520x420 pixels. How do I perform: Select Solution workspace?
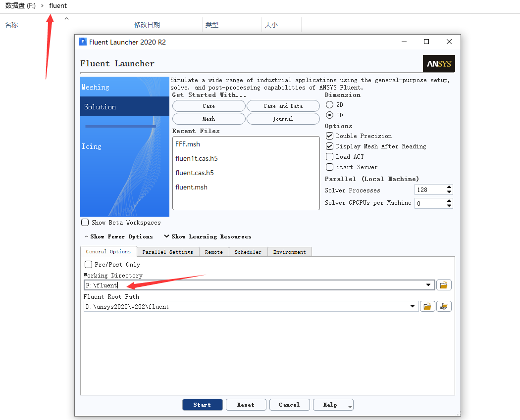(125, 107)
